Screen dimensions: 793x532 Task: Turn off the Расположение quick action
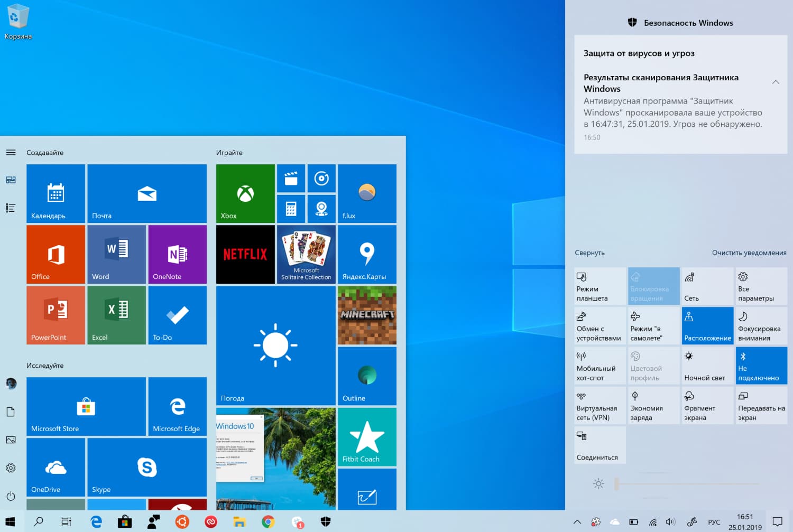click(707, 325)
